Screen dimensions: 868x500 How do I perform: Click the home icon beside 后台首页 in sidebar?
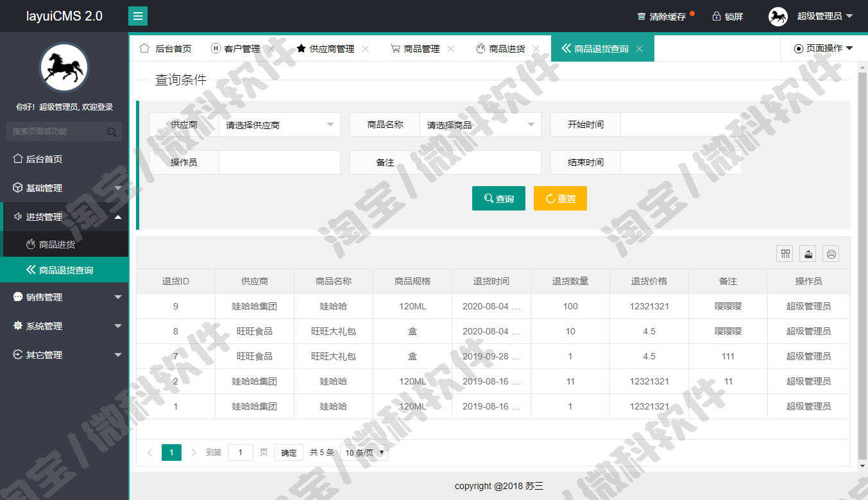(18, 159)
